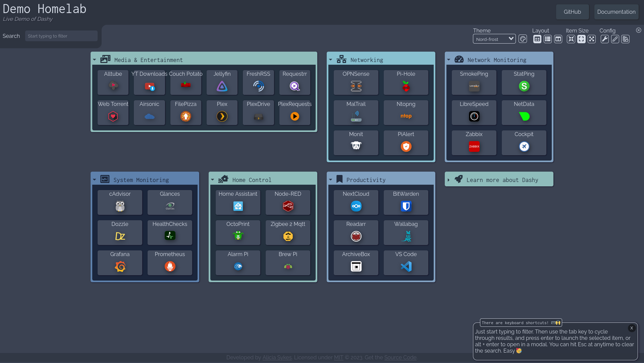Viewport: 644px width, 363px height.
Task: Click the Cockpit airplane icon
Action: (x=524, y=146)
